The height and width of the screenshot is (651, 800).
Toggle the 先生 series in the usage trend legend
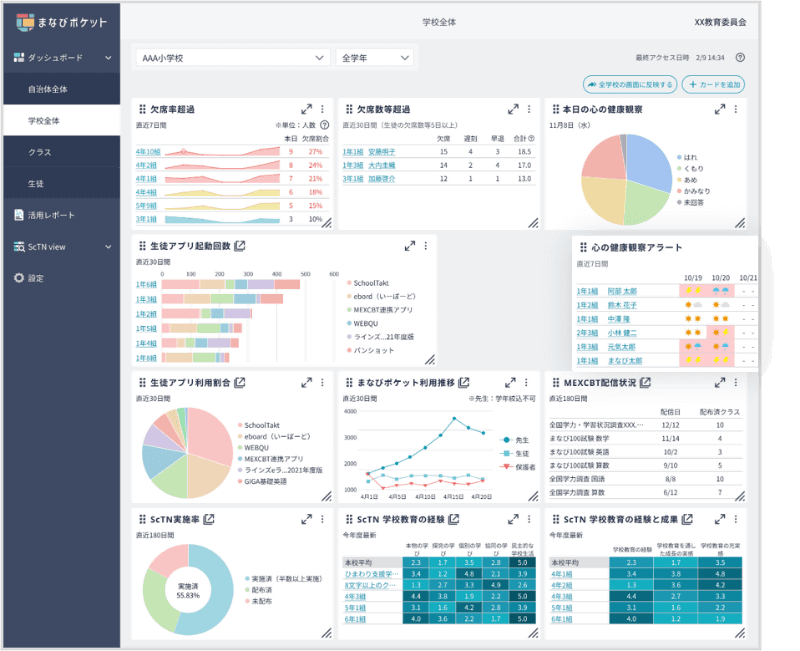point(516,440)
